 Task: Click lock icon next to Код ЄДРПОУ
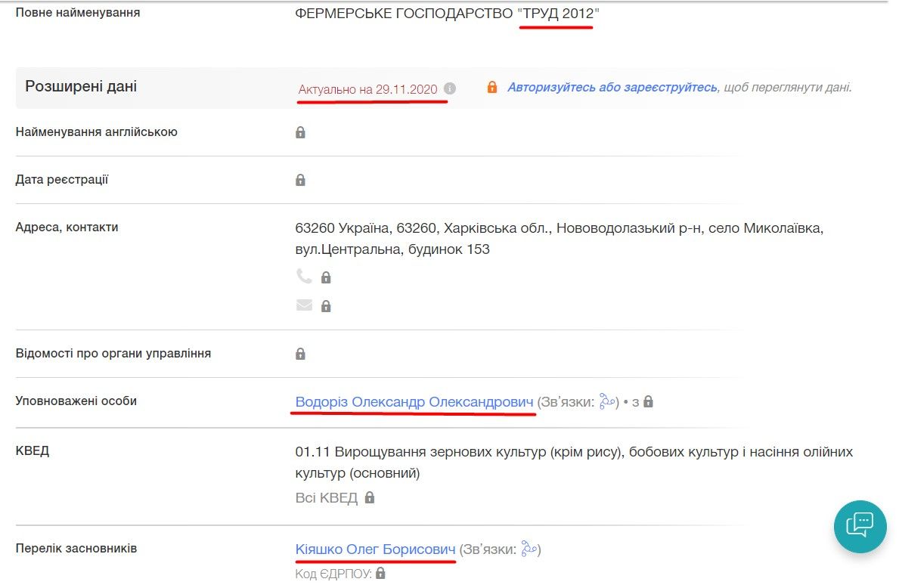click(x=380, y=574)
